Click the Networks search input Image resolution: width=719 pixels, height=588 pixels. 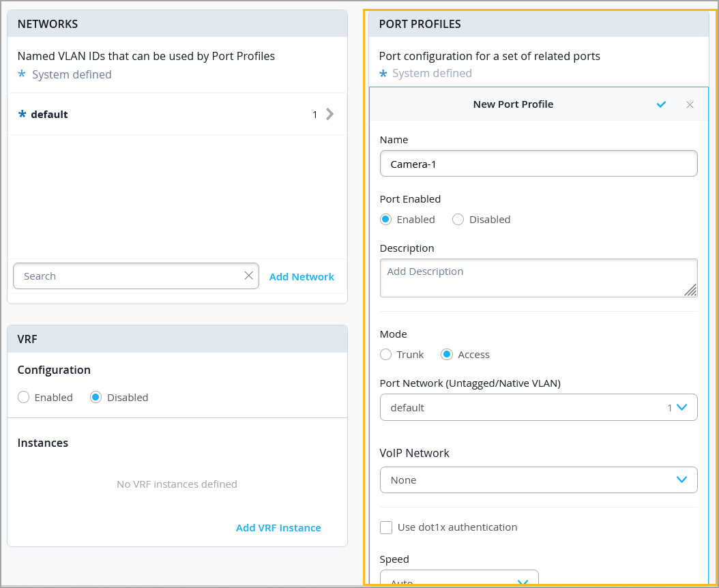[130, 276]
